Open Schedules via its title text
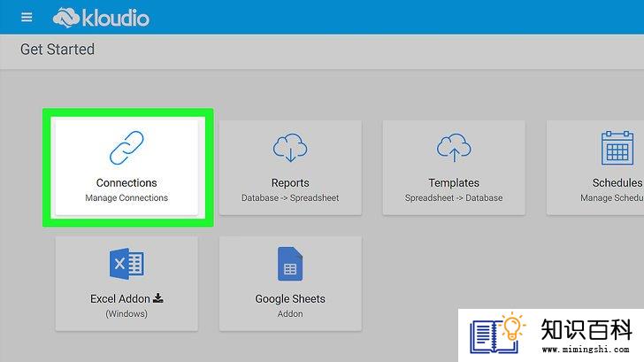The width and height of the screenshot is (644, 362). (x=617, y=183)
